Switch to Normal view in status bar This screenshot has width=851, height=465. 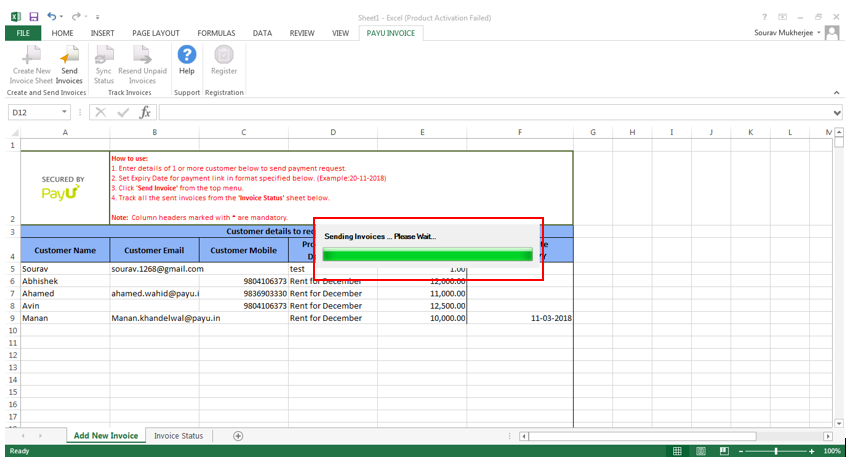pos(677,451)
